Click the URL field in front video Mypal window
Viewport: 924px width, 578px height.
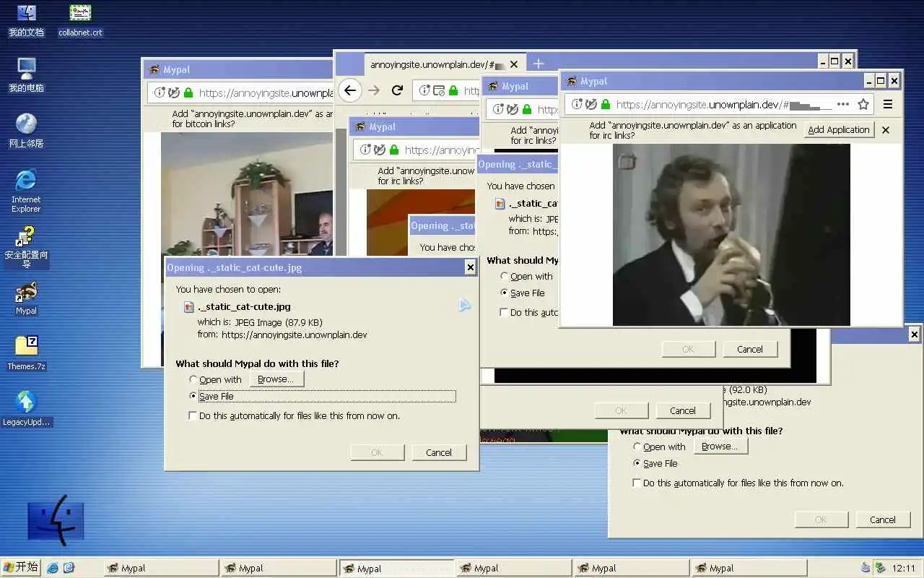(x=720, y=105)
